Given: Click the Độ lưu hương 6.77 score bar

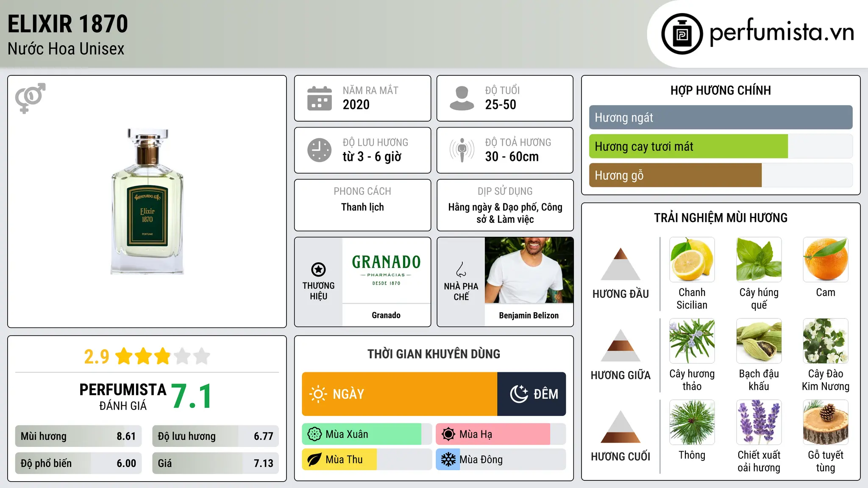Looking at the screenshot, I should click(215, 436).
